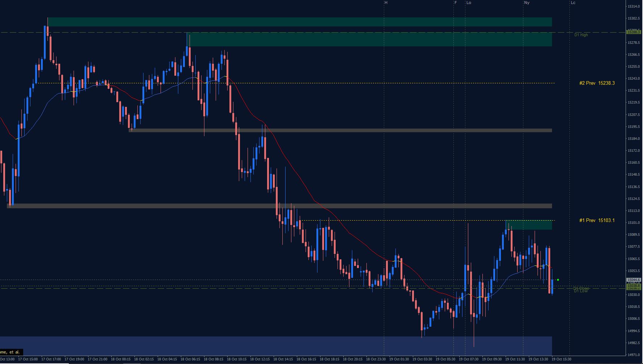Click the '19 Oct 15:30' time axis label
The width and height of the screenshot is (643, 364).
561,359
